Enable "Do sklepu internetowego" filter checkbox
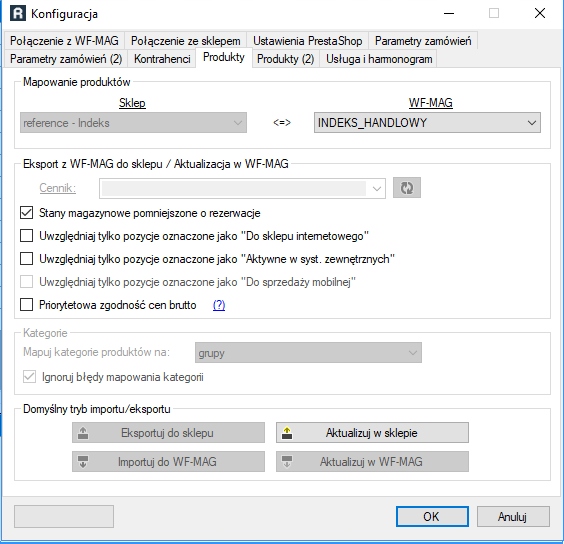The width and height of the screenshot is (564, 544). (27, 236)
